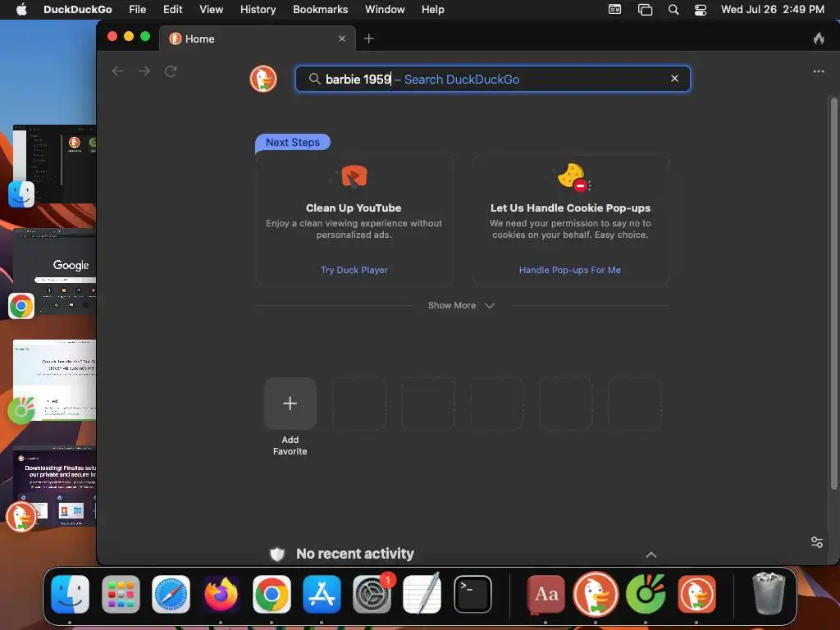This screenshot has width=840, height=630.
Task: Open the History menu
Action: coord(258,10)
